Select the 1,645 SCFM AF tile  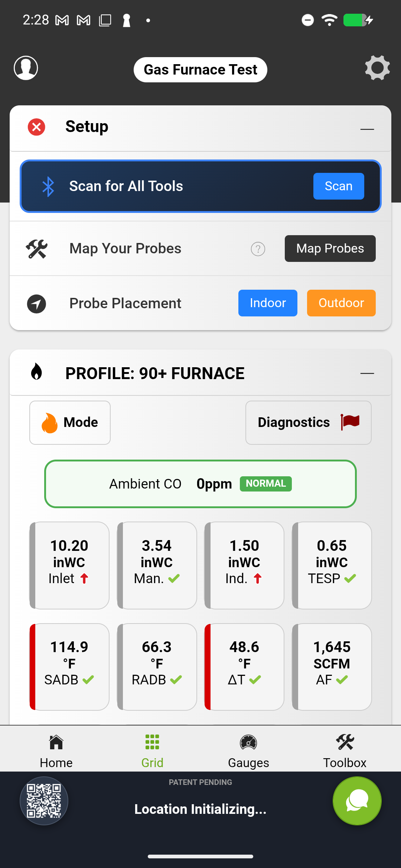[x=332, y=667]
